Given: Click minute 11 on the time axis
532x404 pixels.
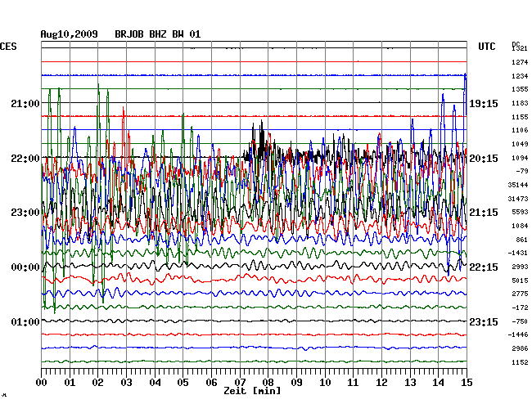Looking at the screenshot, I should 353,383.
